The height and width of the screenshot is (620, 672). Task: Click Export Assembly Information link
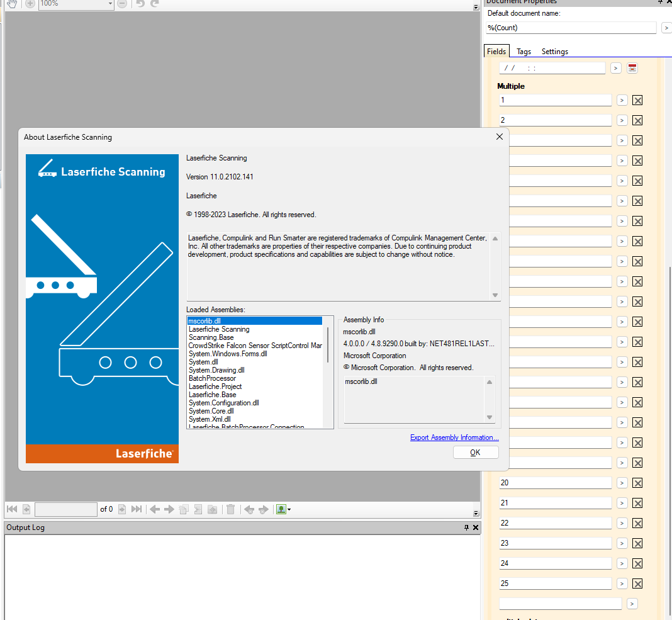(454, 437)
